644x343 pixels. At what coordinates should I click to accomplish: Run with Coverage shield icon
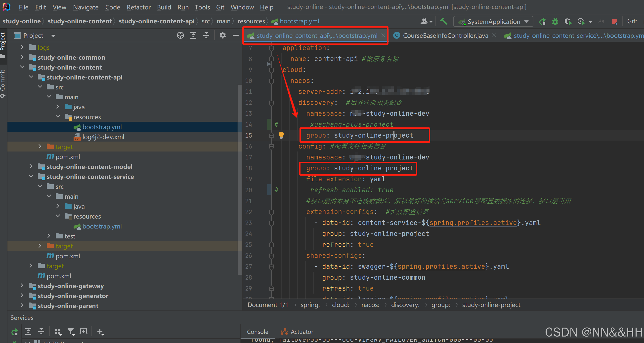coord(568,22)
